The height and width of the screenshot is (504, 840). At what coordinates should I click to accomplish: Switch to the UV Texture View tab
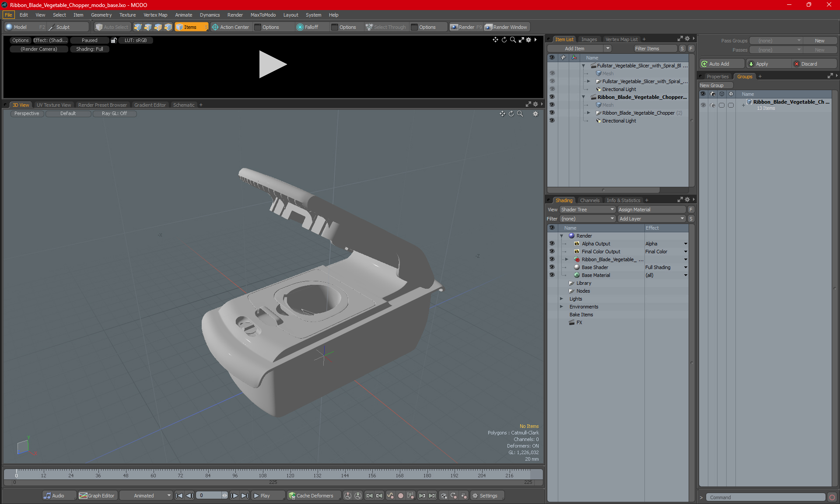[x=53, y=105]
